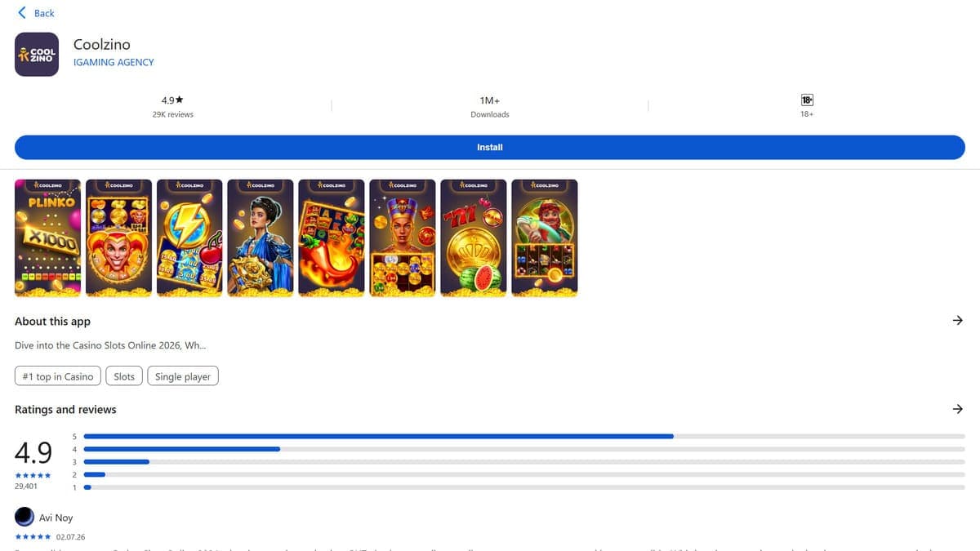Viewport: 980px width, 551px height.
Task: Click the 1M+ Downloads stat
Action: point(490,107)
